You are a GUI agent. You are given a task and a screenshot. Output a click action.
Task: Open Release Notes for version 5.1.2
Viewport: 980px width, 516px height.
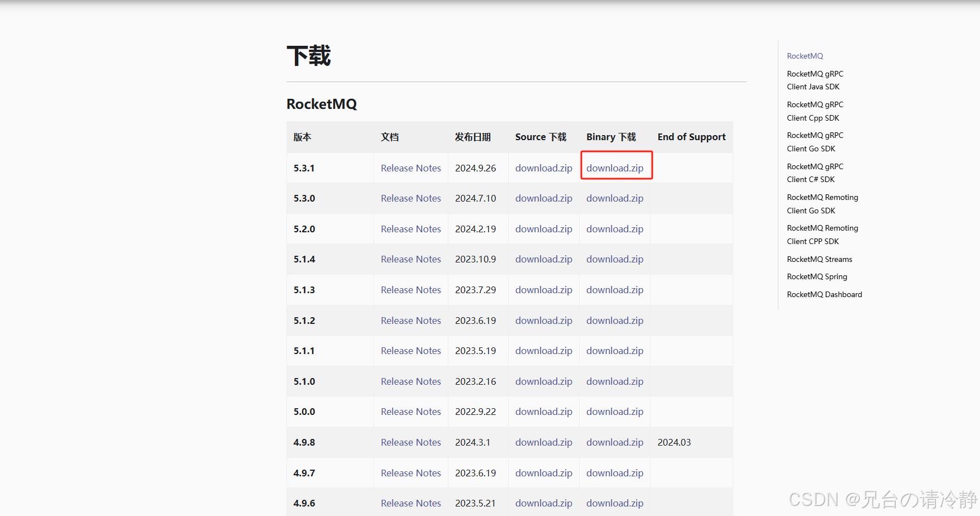tap(411, 321)
